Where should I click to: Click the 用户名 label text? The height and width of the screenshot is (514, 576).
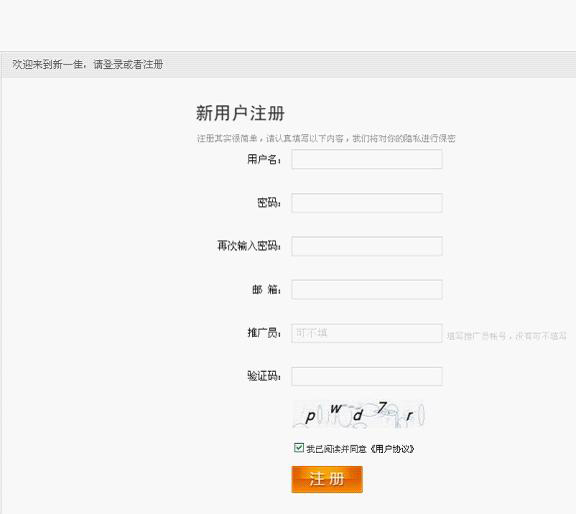pyautogui.click(x=264, y=159)
